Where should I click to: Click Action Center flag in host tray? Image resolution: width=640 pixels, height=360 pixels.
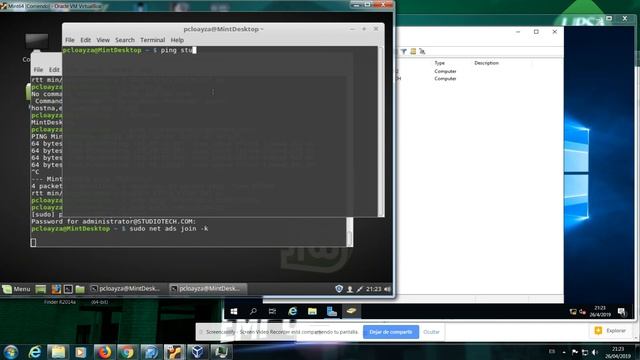click(x=575, y=352)
